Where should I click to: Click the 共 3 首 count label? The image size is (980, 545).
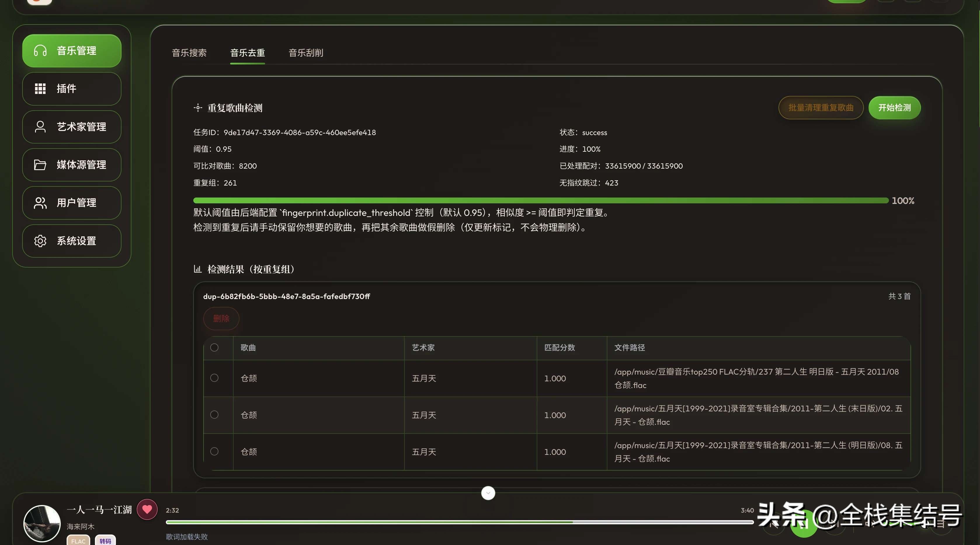[899, 296]
